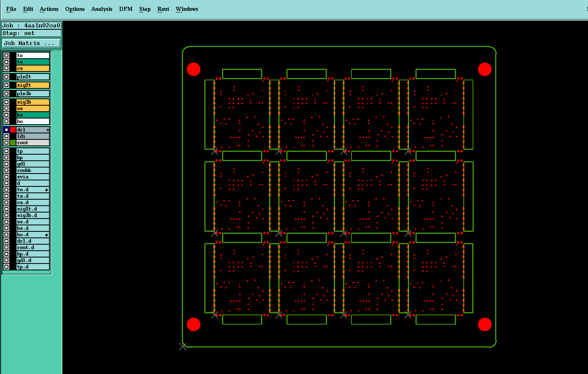Select the sig3b.d layer name
Viewport: 588px width, 374px height.
click(33, 215)
